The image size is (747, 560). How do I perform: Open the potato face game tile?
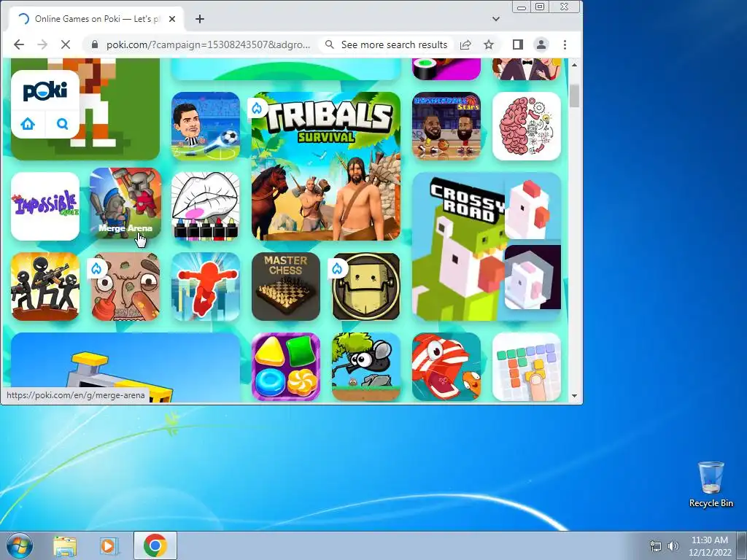tap(125, 286)
